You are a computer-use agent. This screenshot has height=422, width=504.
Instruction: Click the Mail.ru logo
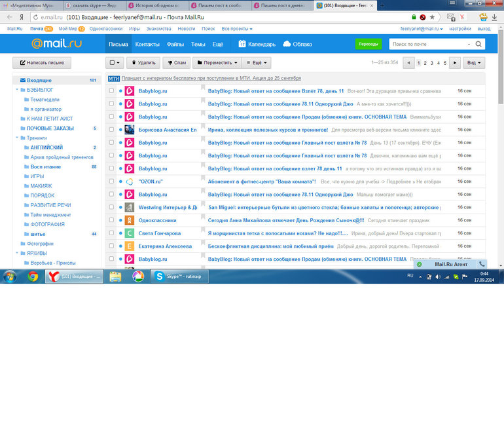click(x=55, y=44)
